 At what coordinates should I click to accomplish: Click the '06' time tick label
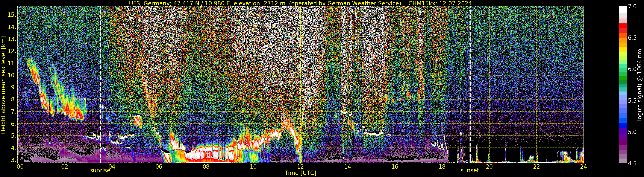[159, 167]
